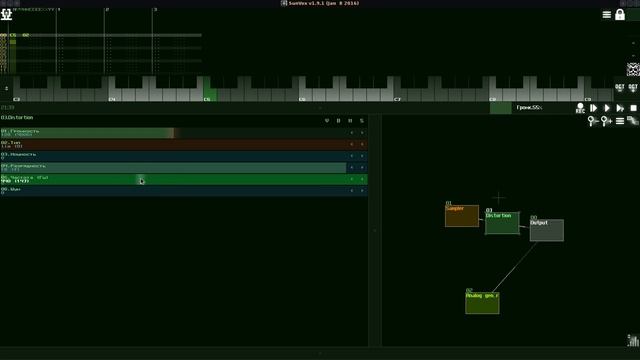Screen dimensions: 640x360
Task: Open the SunVox main menu logo
Action: click(6, 14)
